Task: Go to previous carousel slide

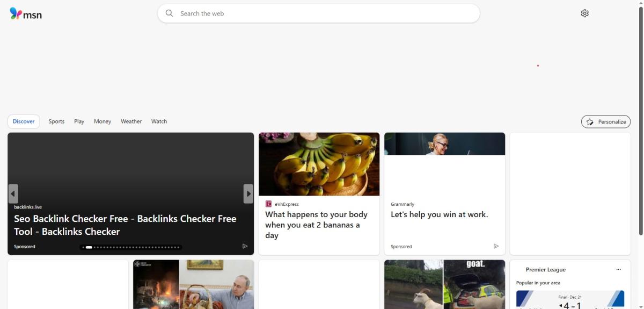Action: (13, 193)
